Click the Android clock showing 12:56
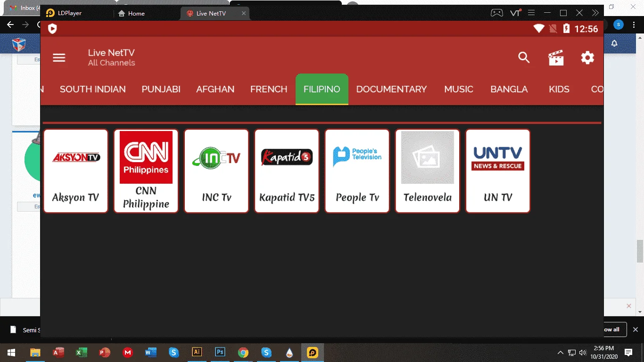Screen dimensions: 644x362 586,29
